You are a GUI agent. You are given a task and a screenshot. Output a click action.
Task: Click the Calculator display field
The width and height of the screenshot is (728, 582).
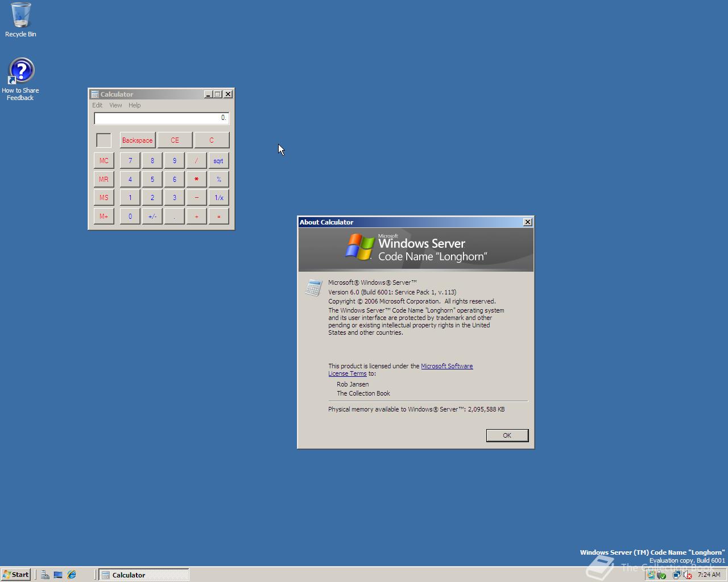coord(162,118)
